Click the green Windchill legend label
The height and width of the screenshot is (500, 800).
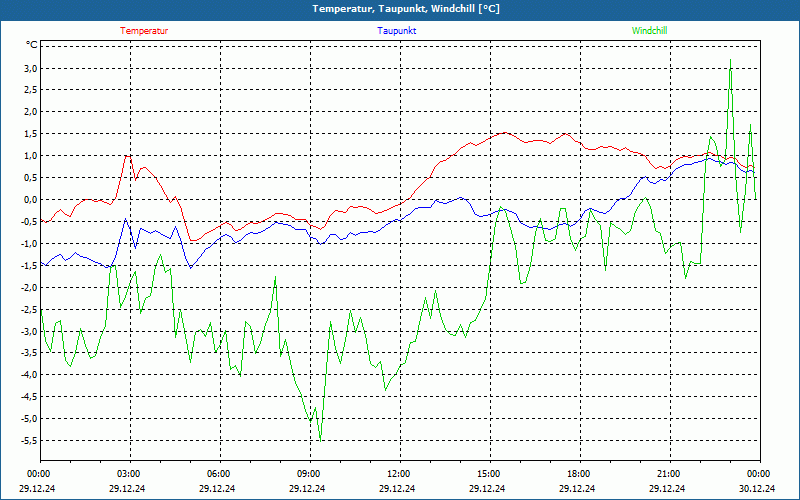649,31
